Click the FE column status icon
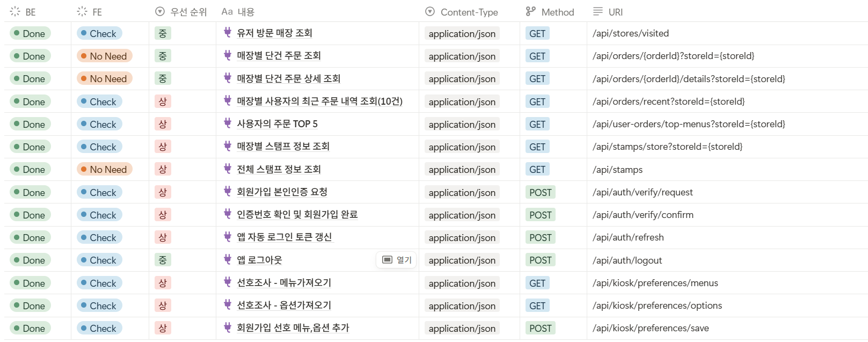Image resolution: width=868 pixels, height=342 pixels. [82, 11]
